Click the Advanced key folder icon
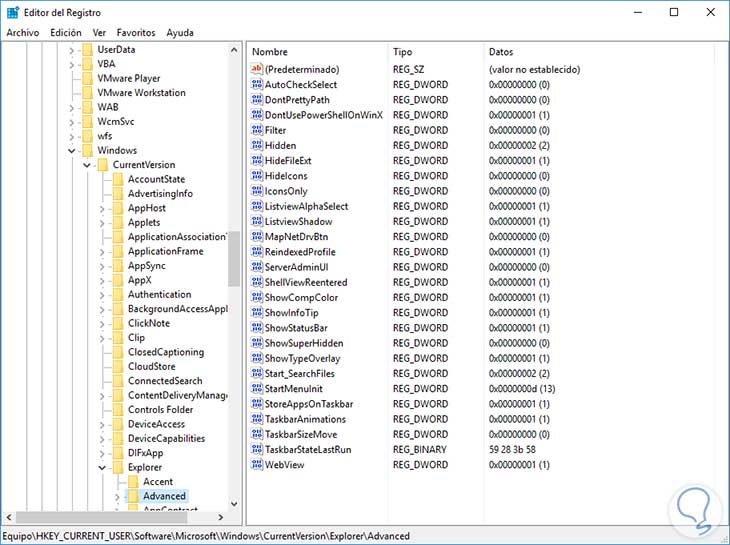 pyautogui.click(x=133, y=496)
